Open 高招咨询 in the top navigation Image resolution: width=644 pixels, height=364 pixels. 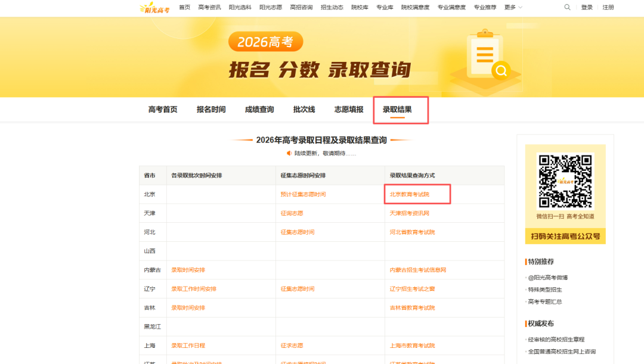tap(301, 7)
